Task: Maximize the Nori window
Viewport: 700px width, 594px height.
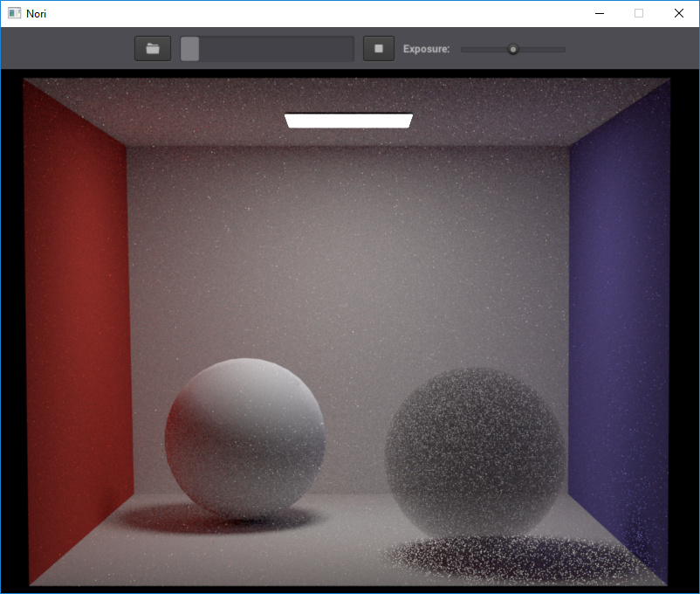Action: [x=639, y=13]
